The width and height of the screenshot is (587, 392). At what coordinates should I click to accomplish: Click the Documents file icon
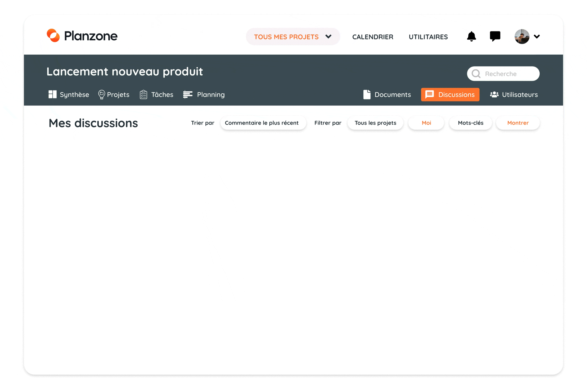(367, 95)
